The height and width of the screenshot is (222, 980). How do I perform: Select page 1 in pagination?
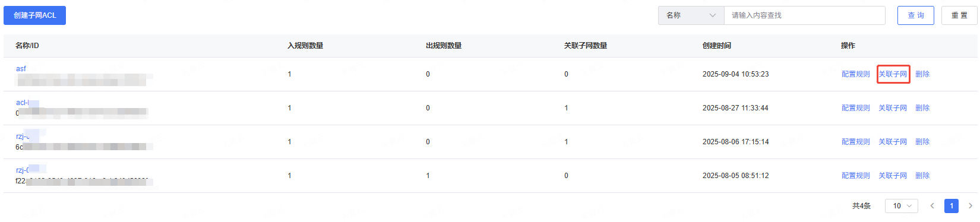[951, 206]
